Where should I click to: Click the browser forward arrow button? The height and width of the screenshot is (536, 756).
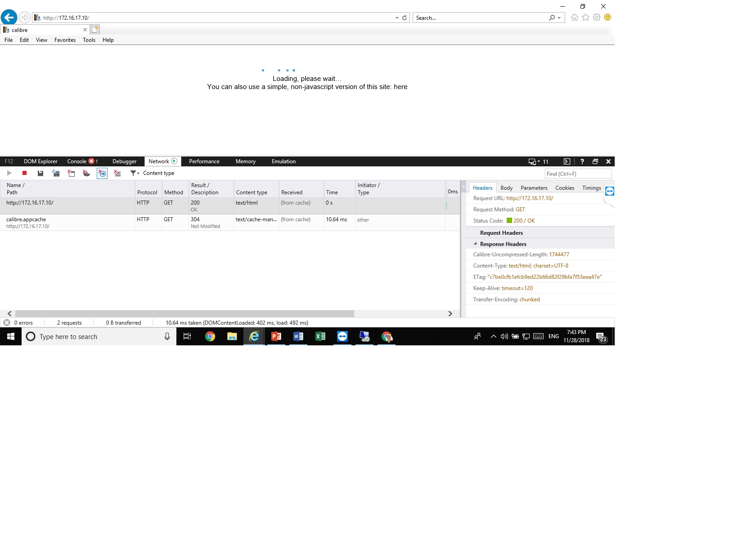[25, 18]
